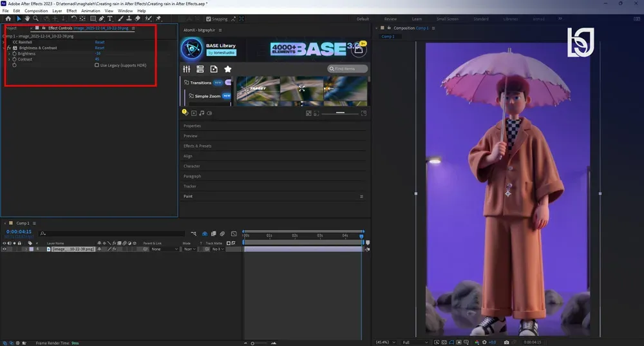Click the AtomX list view icon
Image resolution: width=644 pixels, height=346 pixels.
[x=200, y=69]
